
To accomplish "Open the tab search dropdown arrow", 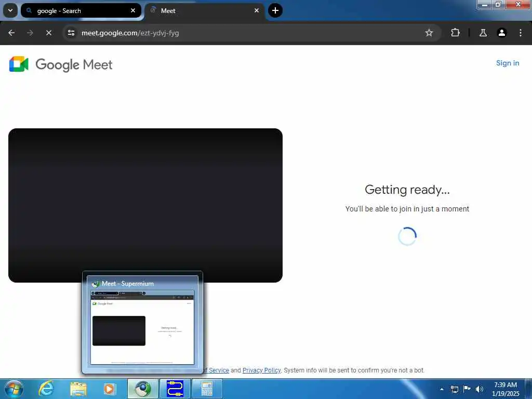I will (x=10, y=10).
